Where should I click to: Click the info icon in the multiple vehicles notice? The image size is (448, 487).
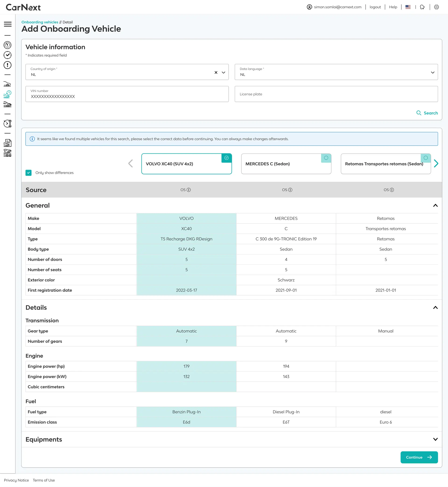point(32,139)
